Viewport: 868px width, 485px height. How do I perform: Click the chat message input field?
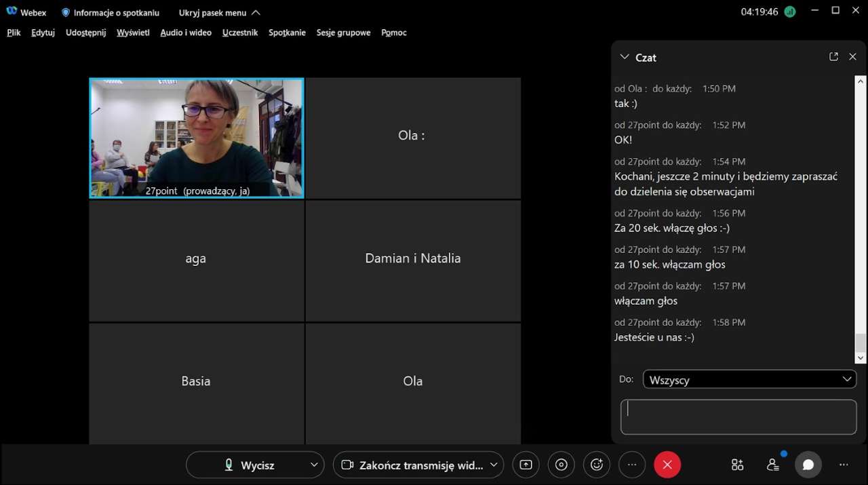[738, 416]
